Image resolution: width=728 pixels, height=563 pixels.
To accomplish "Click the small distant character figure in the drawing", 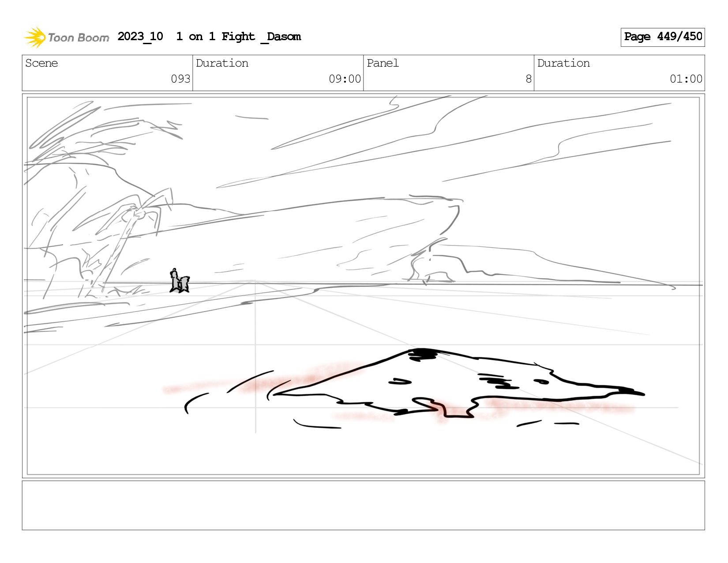I will click(x=179, y=281).
